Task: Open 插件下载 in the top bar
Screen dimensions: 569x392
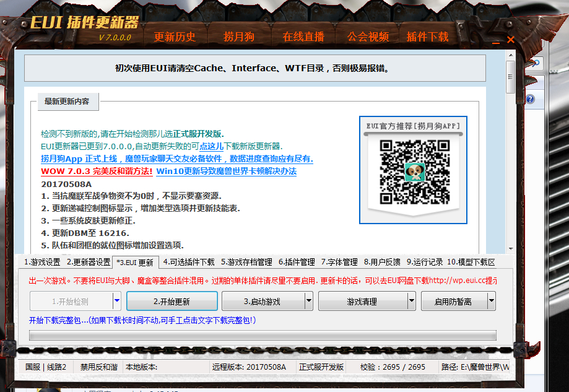Action: 427,37
